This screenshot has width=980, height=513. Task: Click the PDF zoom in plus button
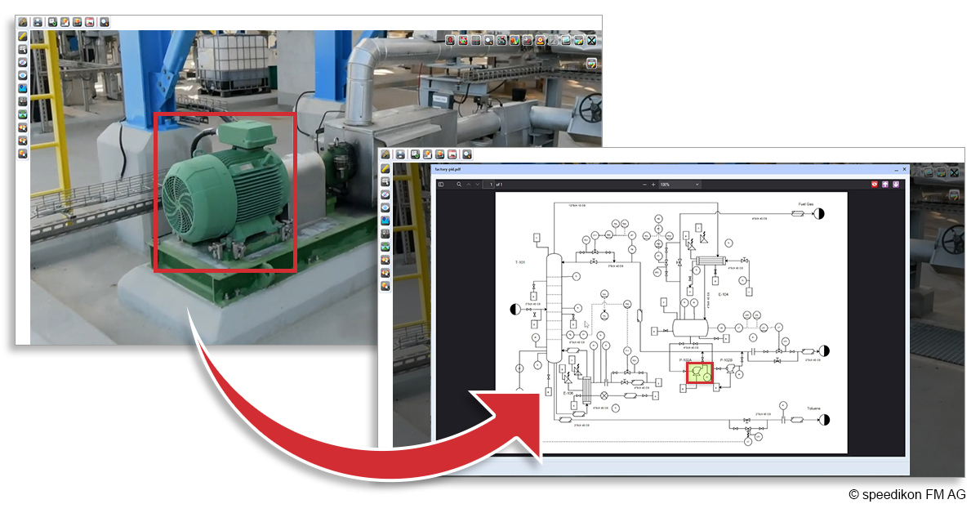pyautogui.click(x=653, y=185)
